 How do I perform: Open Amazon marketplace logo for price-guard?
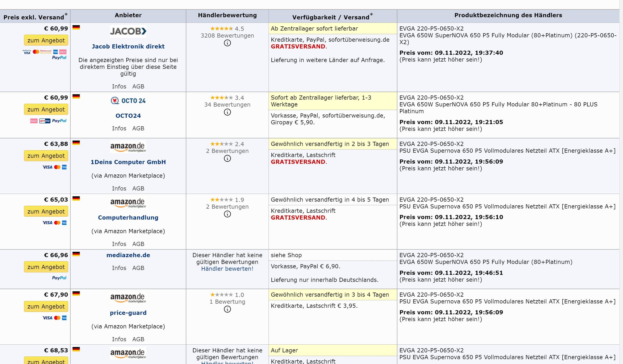[128, 298]
